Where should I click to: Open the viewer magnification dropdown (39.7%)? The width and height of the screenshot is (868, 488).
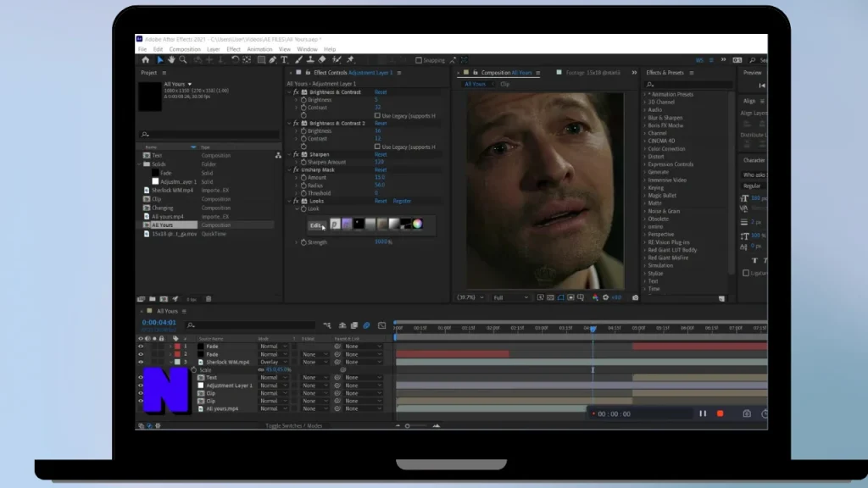tap(470, 297)
